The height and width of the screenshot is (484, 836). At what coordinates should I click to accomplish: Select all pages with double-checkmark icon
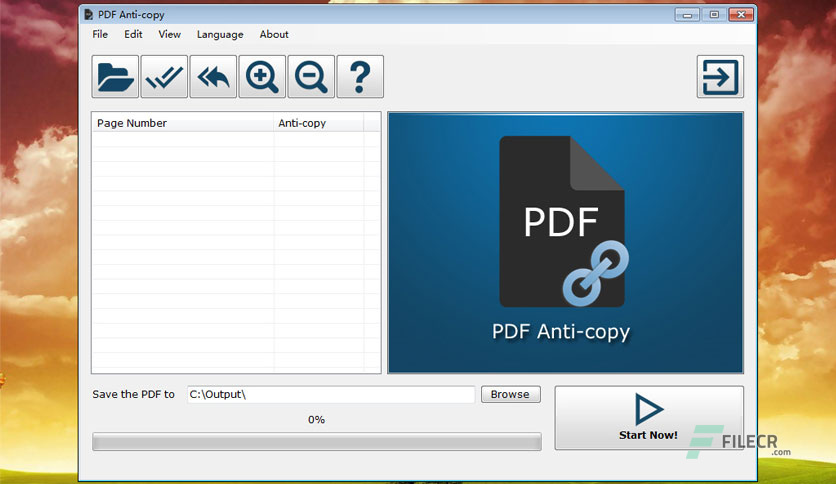164,77
